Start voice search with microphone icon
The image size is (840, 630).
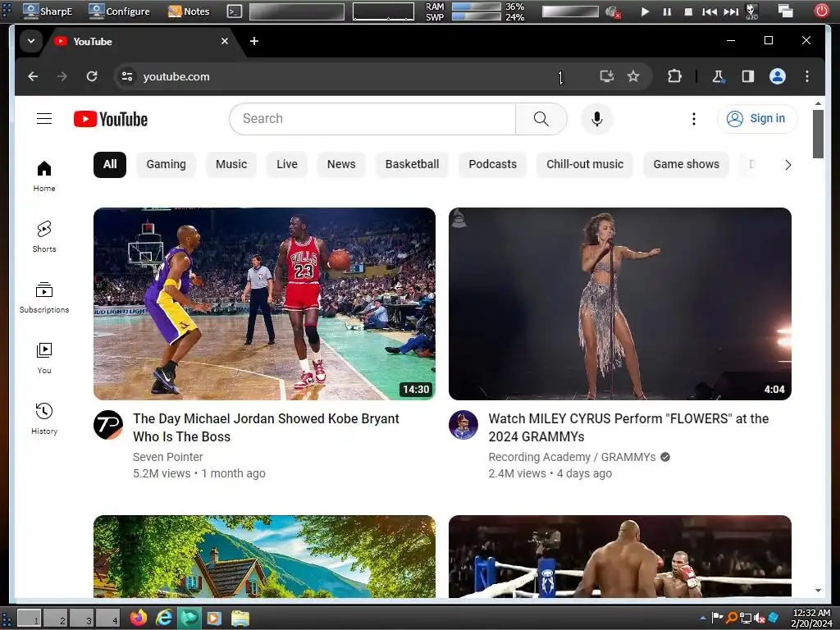tap(597, 119)
